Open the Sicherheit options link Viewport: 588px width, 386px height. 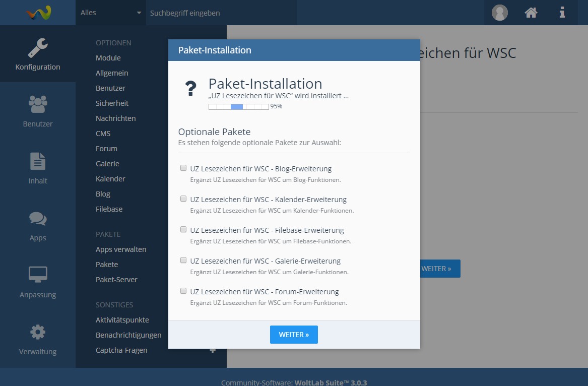pos(112,103)
